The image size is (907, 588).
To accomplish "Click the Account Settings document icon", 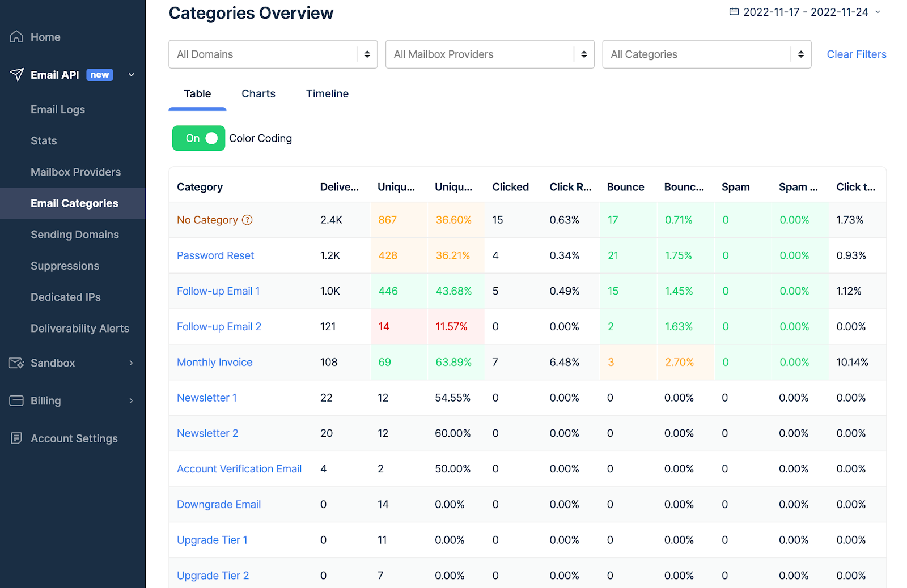I will point(16,438).
